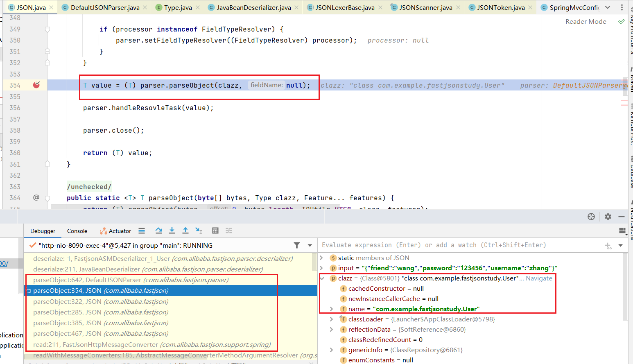Expand the reflectionData field node
The height and width of the screenshot is (364, 633).
click(332, 329)
